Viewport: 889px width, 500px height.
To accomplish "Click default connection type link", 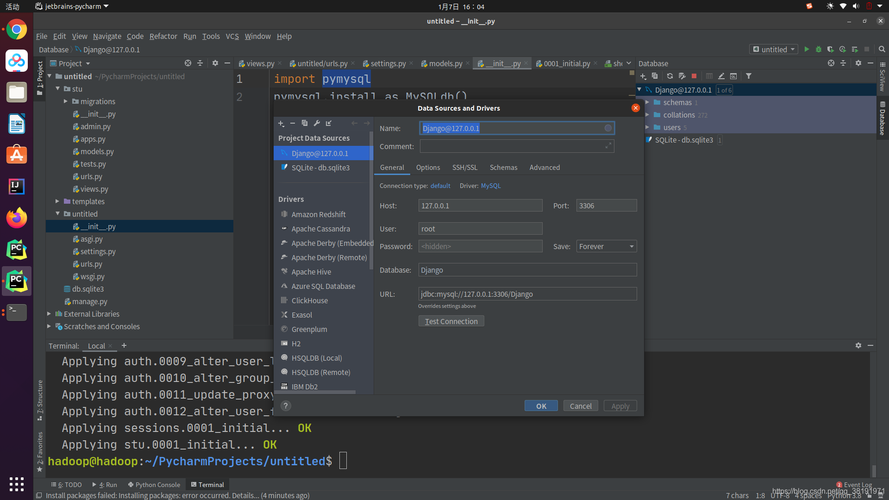I will [x=440, y=186].
